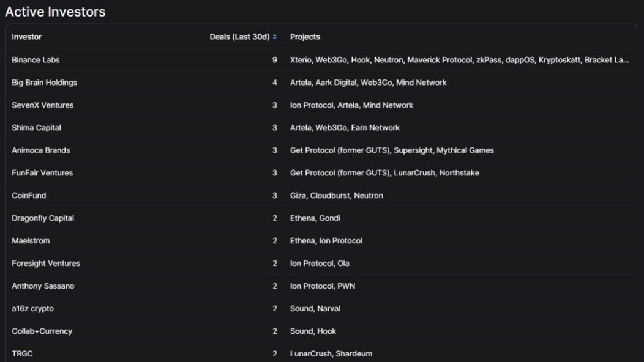The height and width of the screenshot is (362, 644).
Task: Open Binance Labs investor page
Action: point(36,60)
